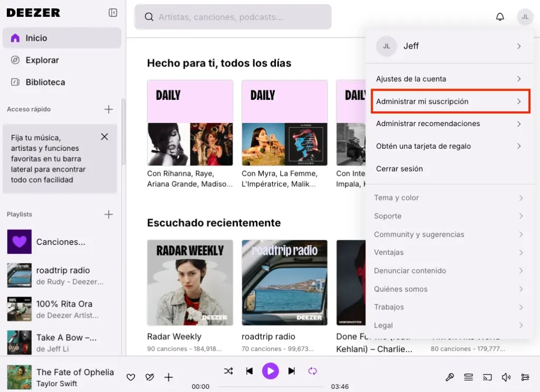Open the Daily mix with Myra, La Femme
Screen dimensions: 540x392
pyautogui.click(x=284, y=122)
